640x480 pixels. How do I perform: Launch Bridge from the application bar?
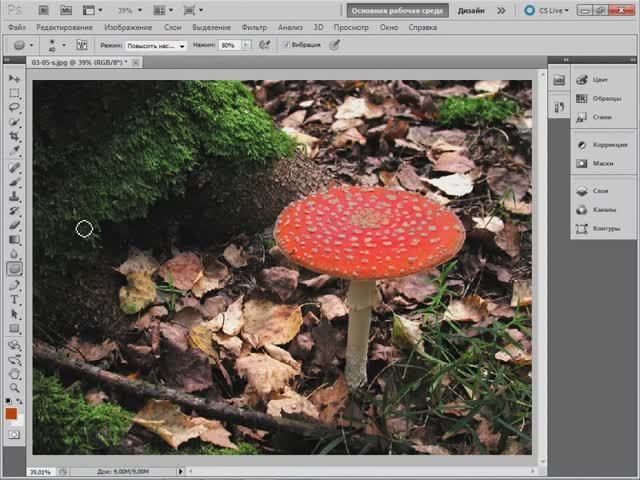pos(43,10)
